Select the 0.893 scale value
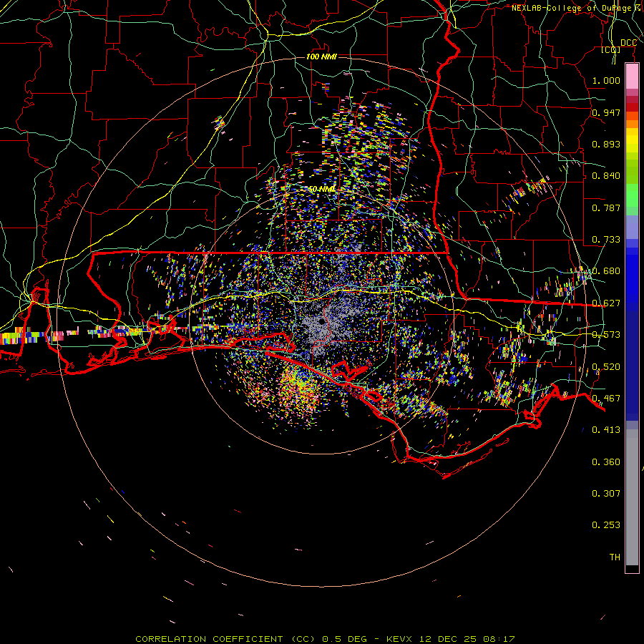The image size is (644, 644). click(x=606, y=144)
